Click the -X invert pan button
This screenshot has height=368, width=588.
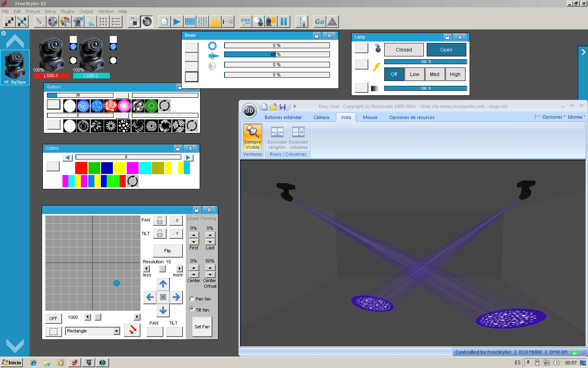176,220
